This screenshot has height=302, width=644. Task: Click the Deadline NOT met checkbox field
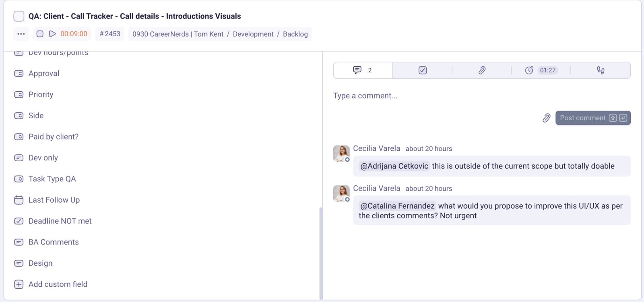[x=60, y=221]
